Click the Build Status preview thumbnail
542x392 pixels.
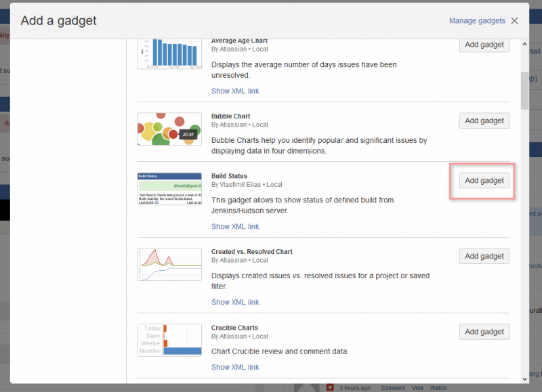[169, 188]
